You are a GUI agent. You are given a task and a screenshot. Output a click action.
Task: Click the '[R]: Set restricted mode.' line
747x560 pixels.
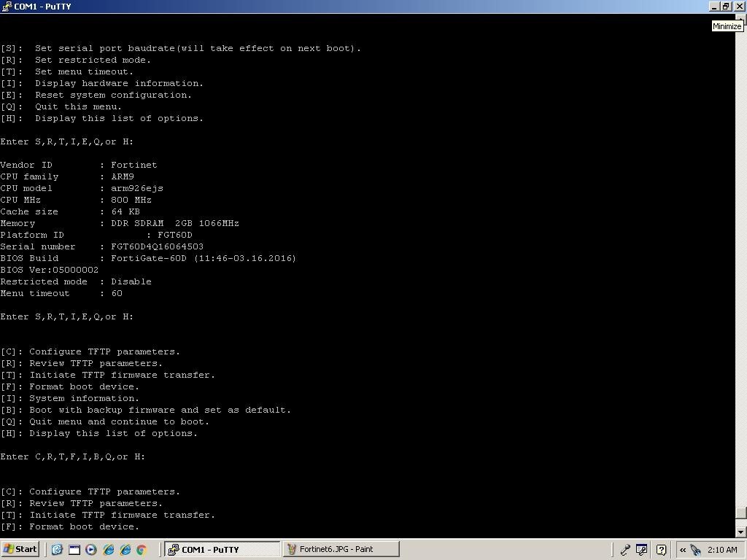click(75, 60)
